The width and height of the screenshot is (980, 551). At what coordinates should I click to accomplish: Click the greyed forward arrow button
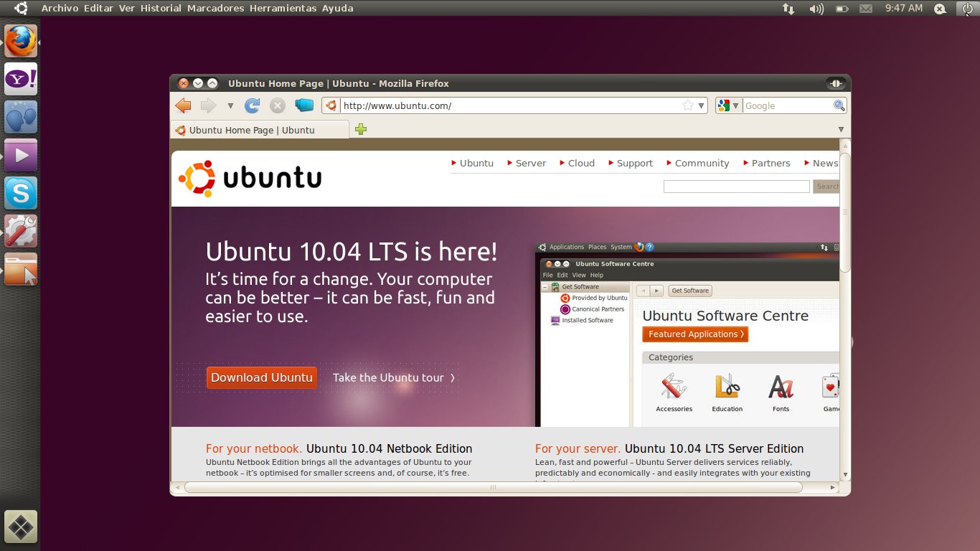pos(208,105)
